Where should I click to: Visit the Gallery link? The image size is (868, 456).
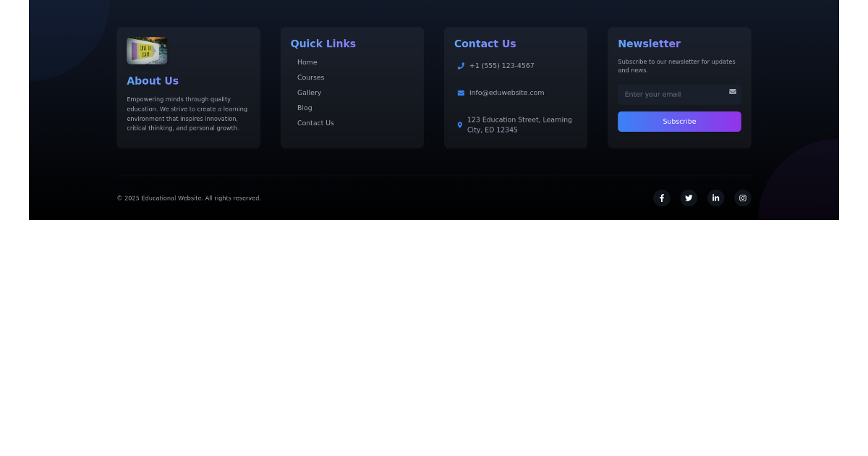tap(309, 93)
